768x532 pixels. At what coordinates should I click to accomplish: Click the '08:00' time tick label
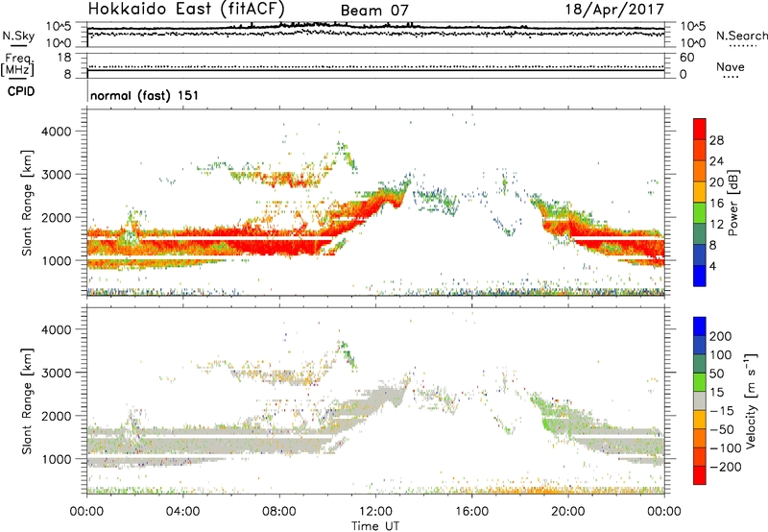point(278,512)
